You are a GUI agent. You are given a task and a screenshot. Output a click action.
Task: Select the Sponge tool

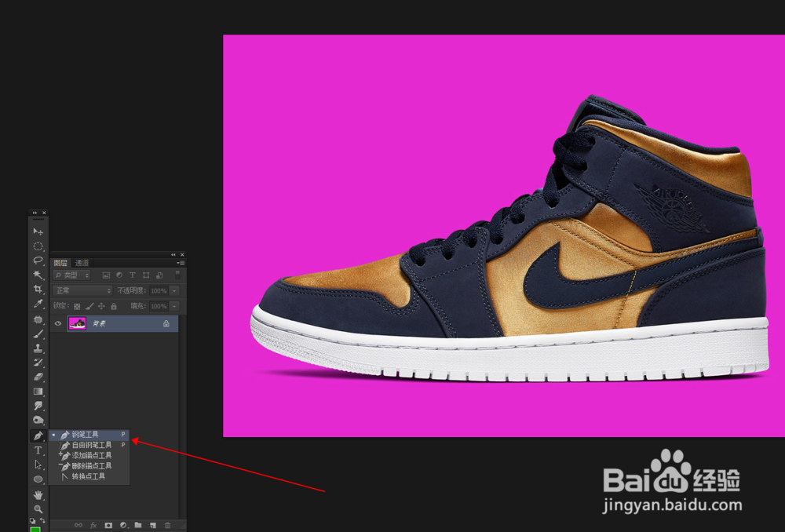(x=38, y=421)
